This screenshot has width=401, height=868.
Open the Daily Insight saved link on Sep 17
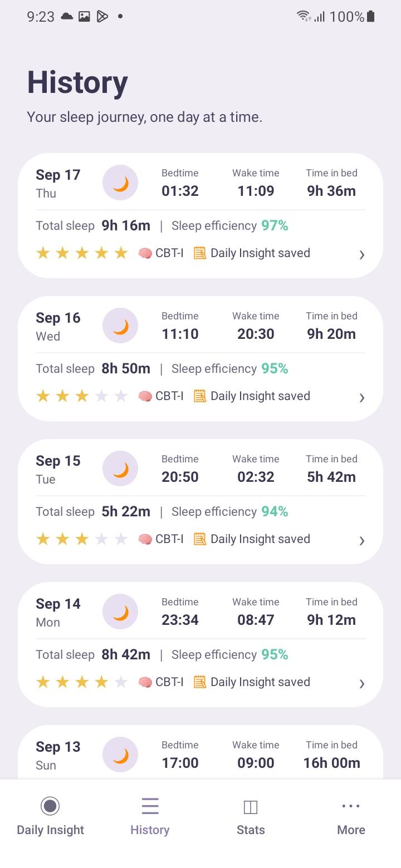[x=260, y=253]
